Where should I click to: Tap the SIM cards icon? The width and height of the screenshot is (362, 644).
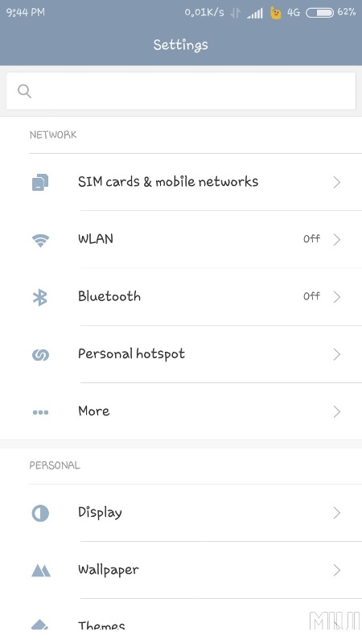pos(40,183)
